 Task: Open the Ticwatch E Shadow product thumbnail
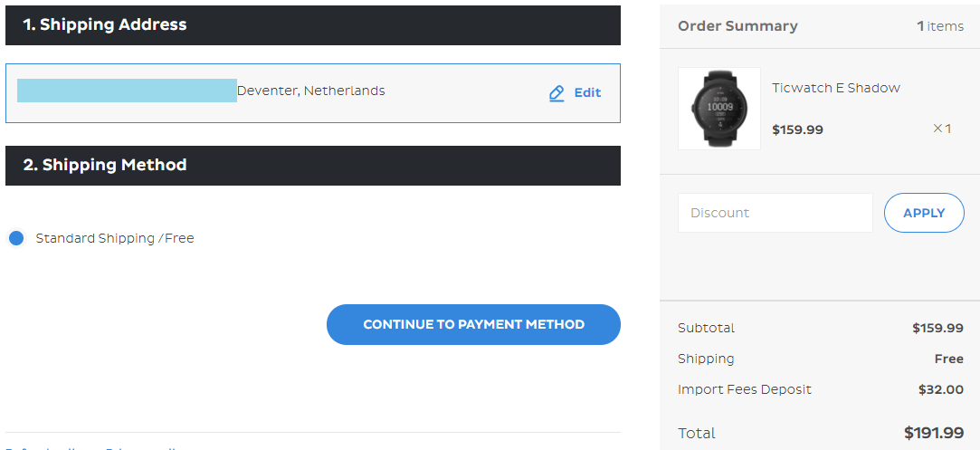(719, 109)
